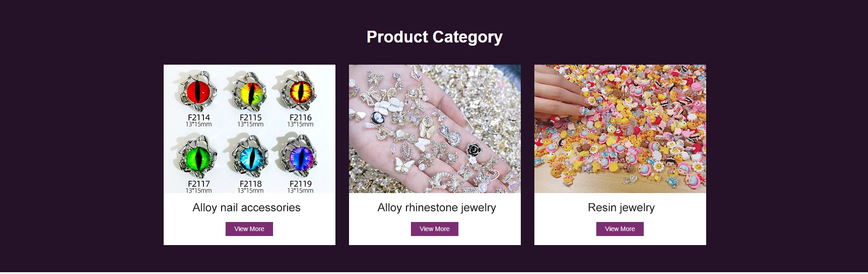Open the Alloy rhinestone jewelry title link
This screenshot has height=274, width=868.
click(x=437, y=208)
